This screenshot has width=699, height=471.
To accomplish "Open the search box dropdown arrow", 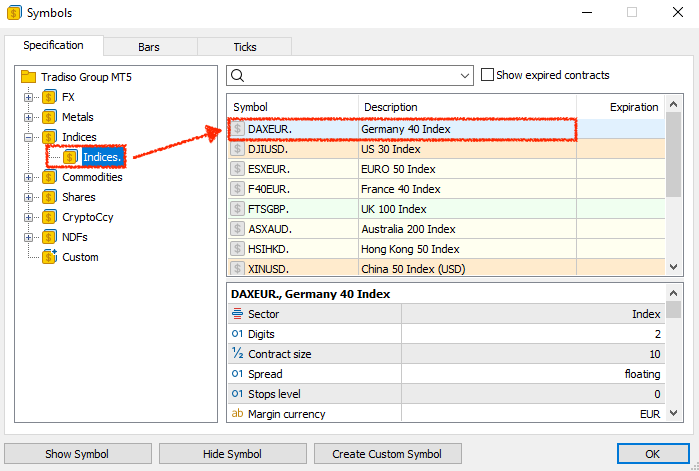I will [x=464, y=75].
